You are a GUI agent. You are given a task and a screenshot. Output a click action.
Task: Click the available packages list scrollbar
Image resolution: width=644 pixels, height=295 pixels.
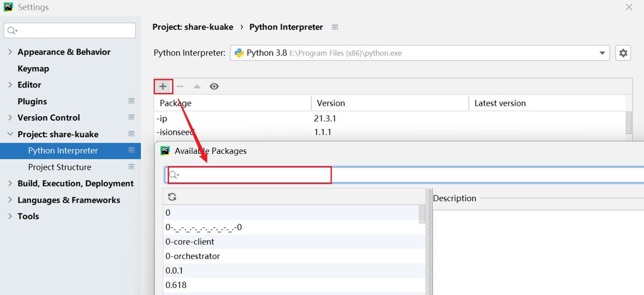(x=422, y=213)
